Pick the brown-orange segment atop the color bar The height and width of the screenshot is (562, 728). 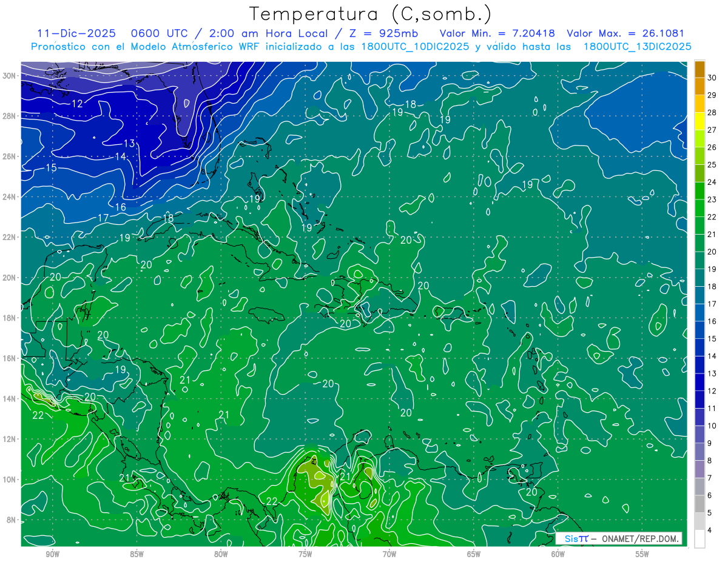699,69
